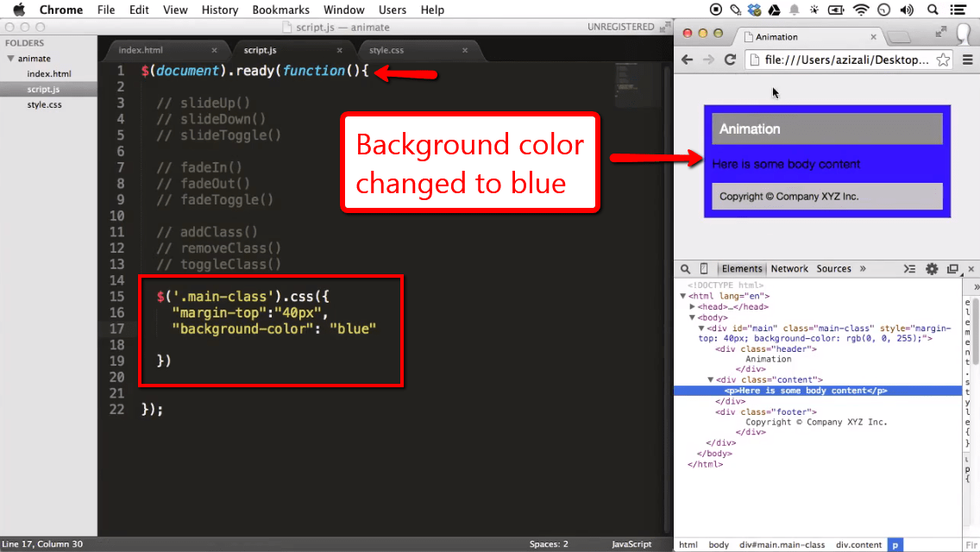980x552 pixels.
Task: Select div.content in the DevTools breadcrumb
Action: [x=858, y=544]
